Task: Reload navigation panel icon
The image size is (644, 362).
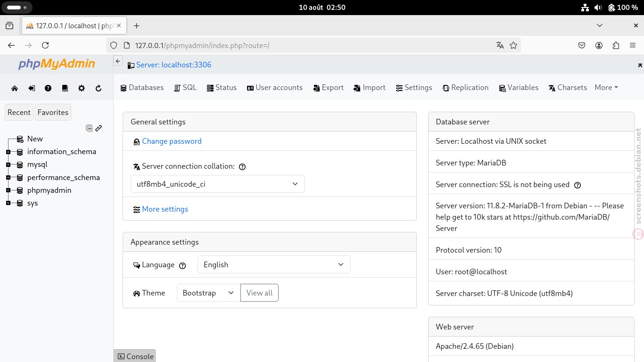Action: 99,88
